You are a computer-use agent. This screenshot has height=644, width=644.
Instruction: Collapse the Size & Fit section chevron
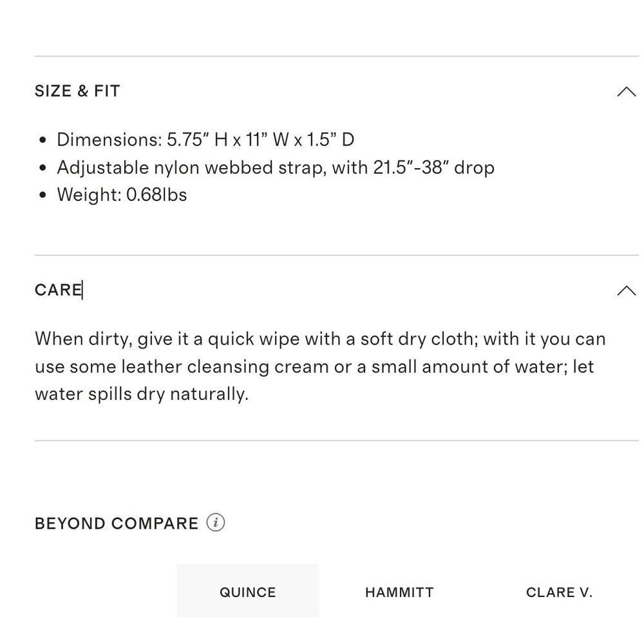click(627, 91)
